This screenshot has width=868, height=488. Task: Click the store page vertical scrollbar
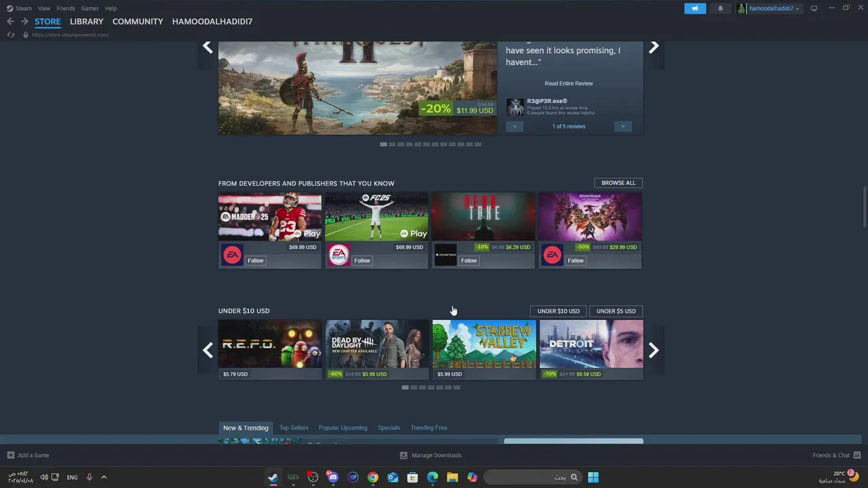click(865, 207)
